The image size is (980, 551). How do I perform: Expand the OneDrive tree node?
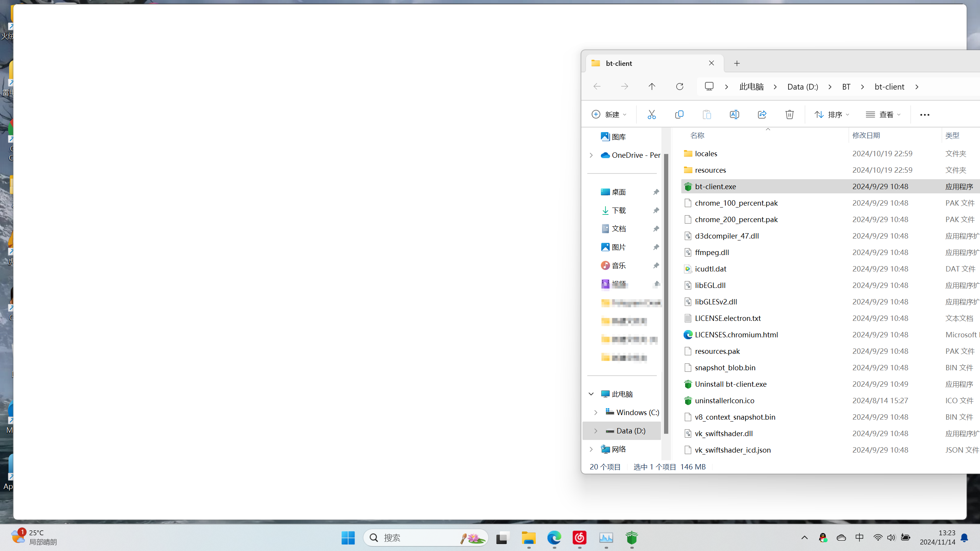pyautogui.click(x=591, y=155)
